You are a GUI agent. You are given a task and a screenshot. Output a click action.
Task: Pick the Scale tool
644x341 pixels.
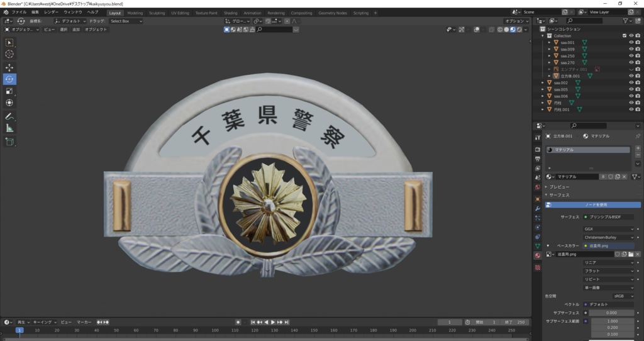[9, 91]
